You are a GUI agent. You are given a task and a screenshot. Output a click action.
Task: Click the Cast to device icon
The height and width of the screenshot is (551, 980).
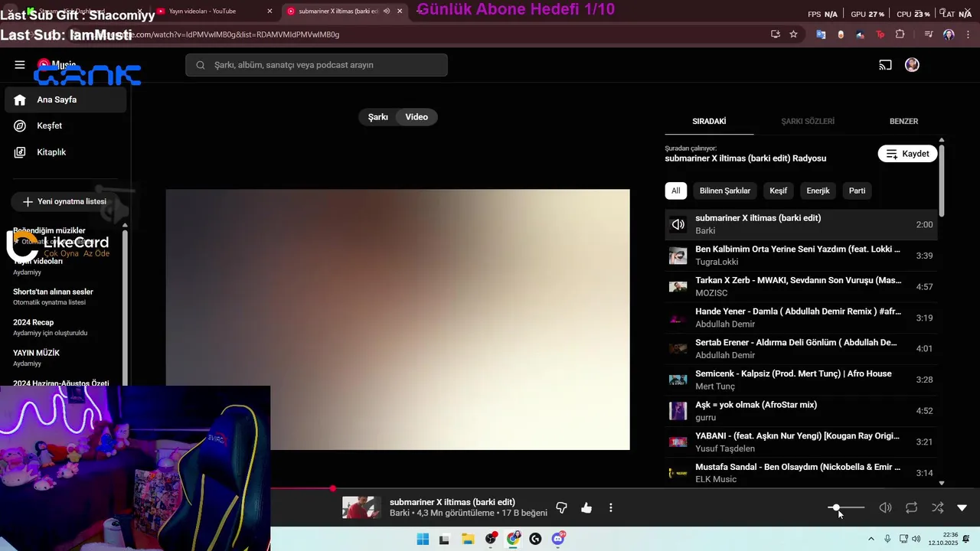tap(885, 65)
